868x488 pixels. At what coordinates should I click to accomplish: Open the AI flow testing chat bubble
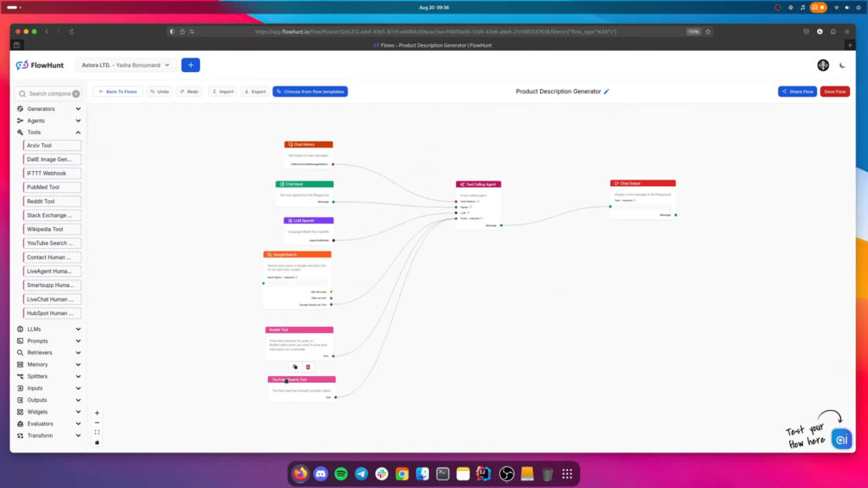840,439
